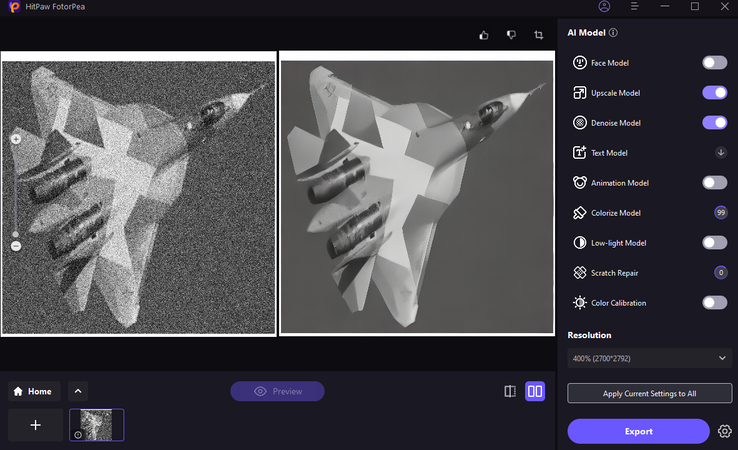The width and height of the screenshot is (738, 450).
Task: Enable the Face Model toggle
Action: (714, 63)
